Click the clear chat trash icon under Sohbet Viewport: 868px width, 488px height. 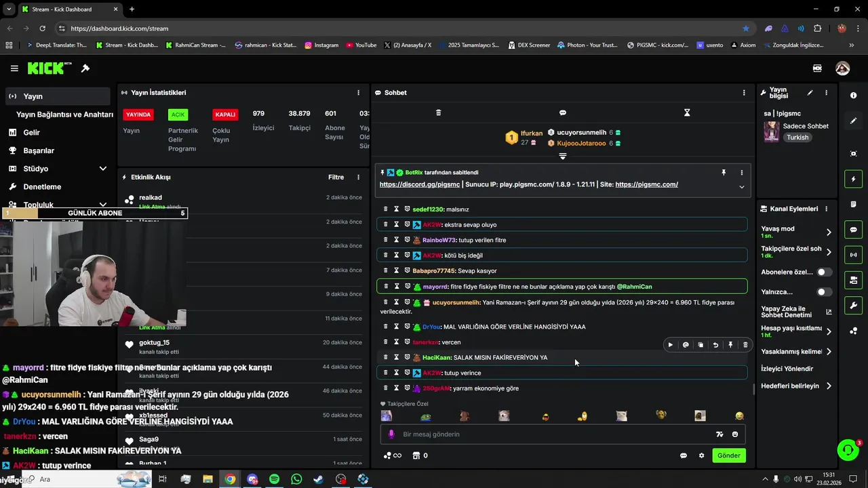(438, 113)
